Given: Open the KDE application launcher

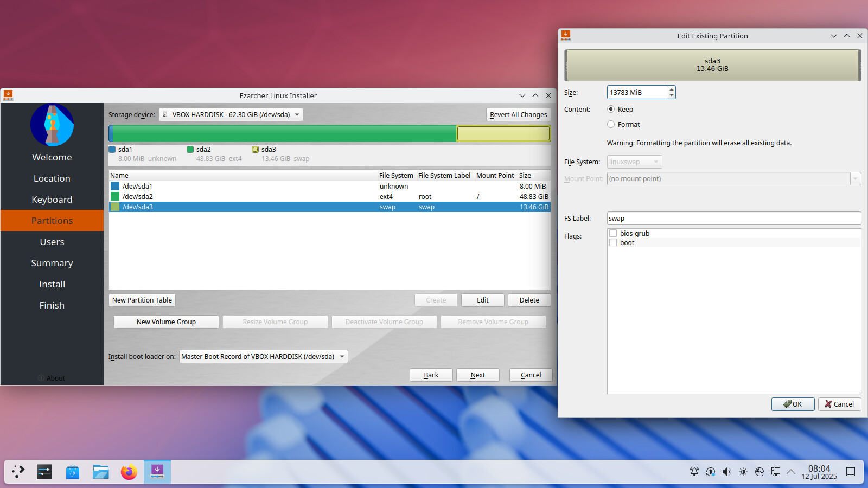Looking at the screenshot, I should point(18,472).
